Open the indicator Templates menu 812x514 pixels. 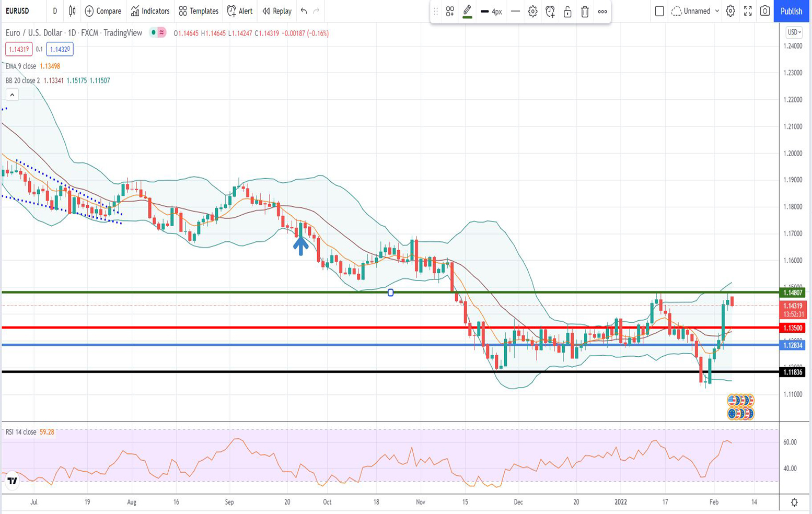coord(199,11)
